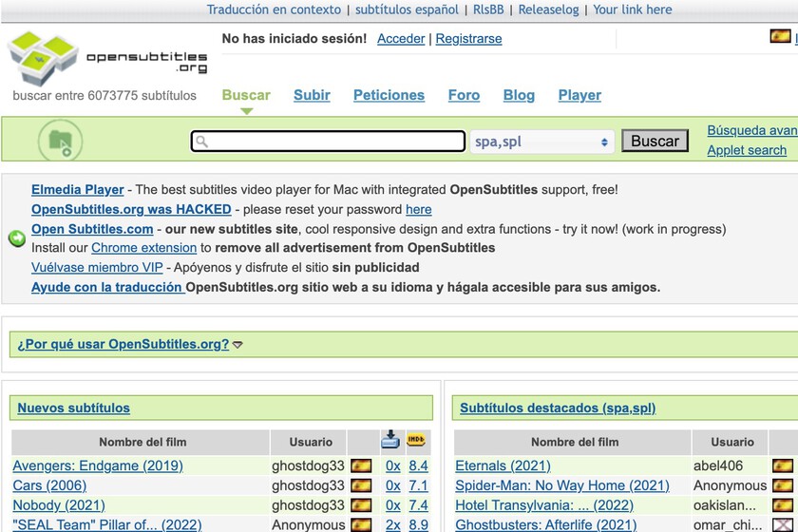Click the flag icon in Avengers: Endgame row
The height and width of the screenshot is (532, 798).
[361, 465]
